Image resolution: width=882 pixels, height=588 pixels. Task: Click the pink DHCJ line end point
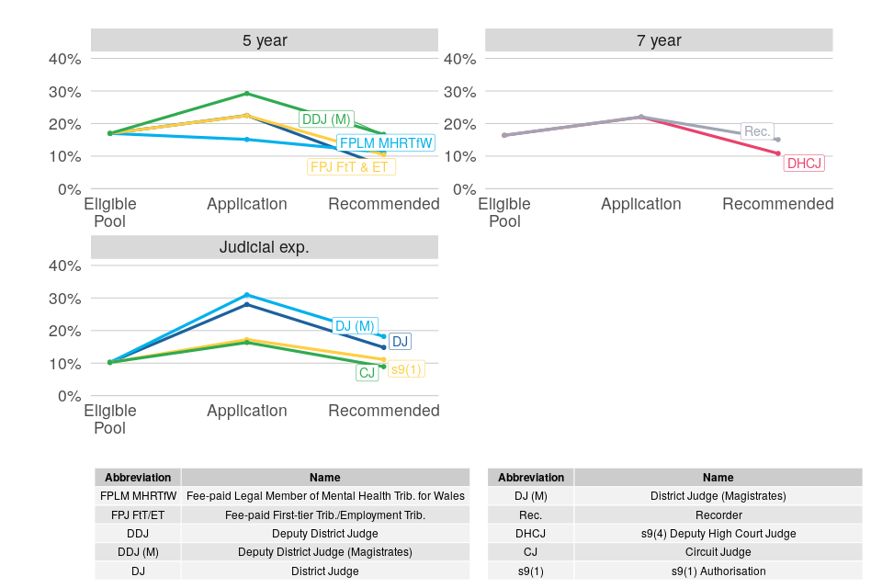777,153
